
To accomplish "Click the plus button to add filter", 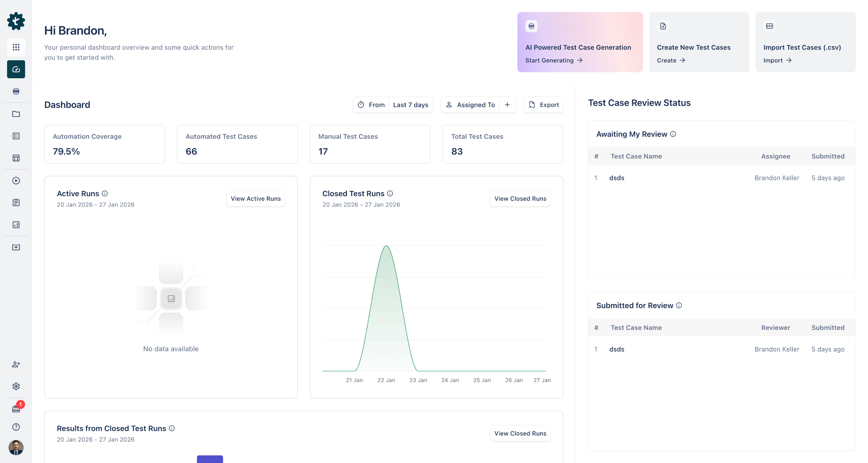I will 507,105.
